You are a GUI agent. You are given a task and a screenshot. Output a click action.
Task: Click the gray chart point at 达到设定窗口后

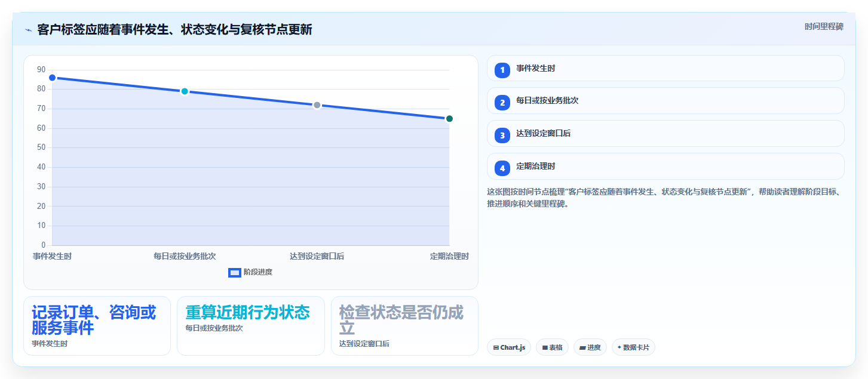(x=317, y=105)
